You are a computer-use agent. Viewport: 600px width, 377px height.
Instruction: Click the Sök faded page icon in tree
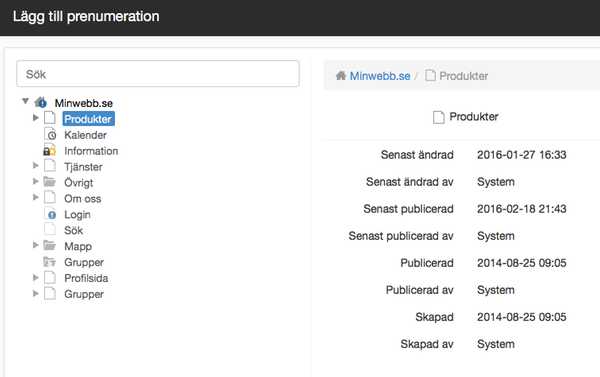(50, 229)
